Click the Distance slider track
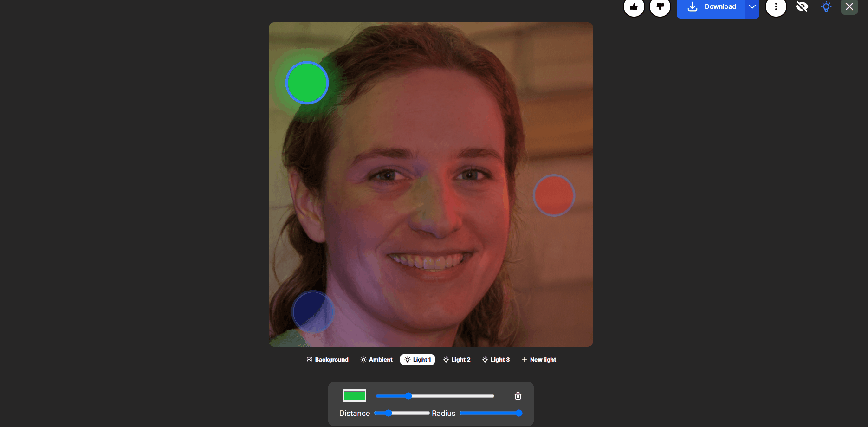The image size is (868, 427). tap(402, 413)
